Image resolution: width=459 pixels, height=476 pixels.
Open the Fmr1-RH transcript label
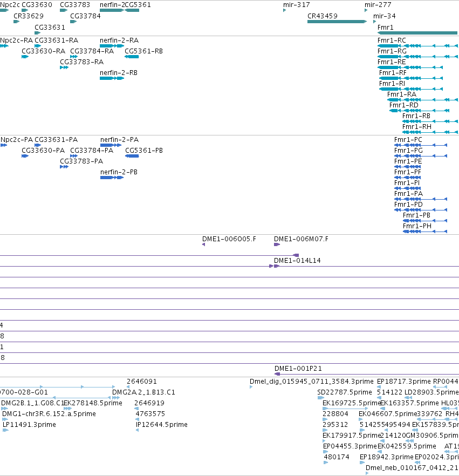coord(417,127)
